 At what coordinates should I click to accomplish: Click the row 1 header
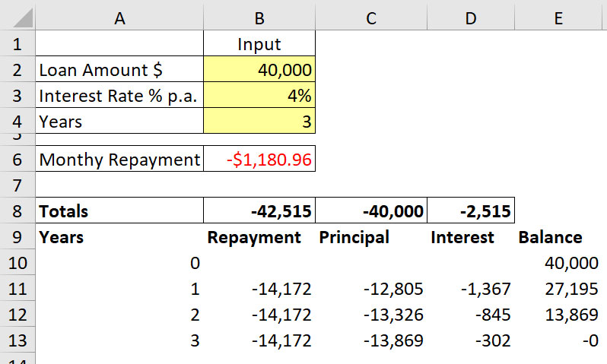coord(17,44)
